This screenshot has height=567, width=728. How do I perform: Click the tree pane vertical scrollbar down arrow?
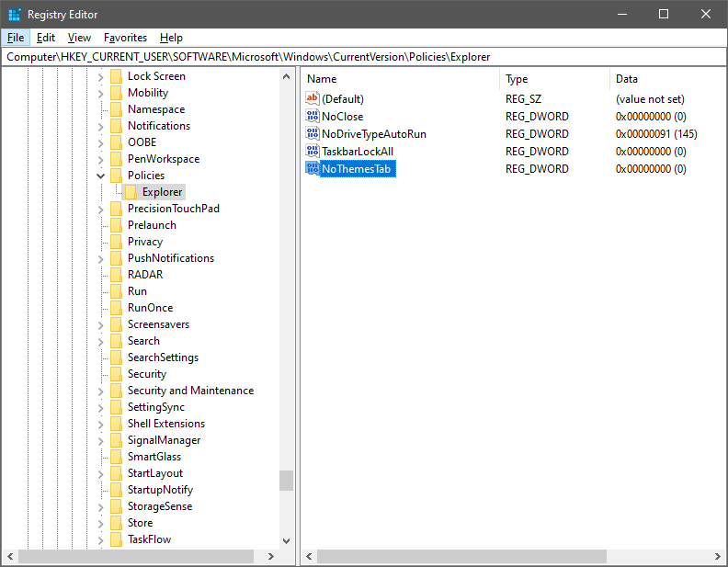click(286, 541)
